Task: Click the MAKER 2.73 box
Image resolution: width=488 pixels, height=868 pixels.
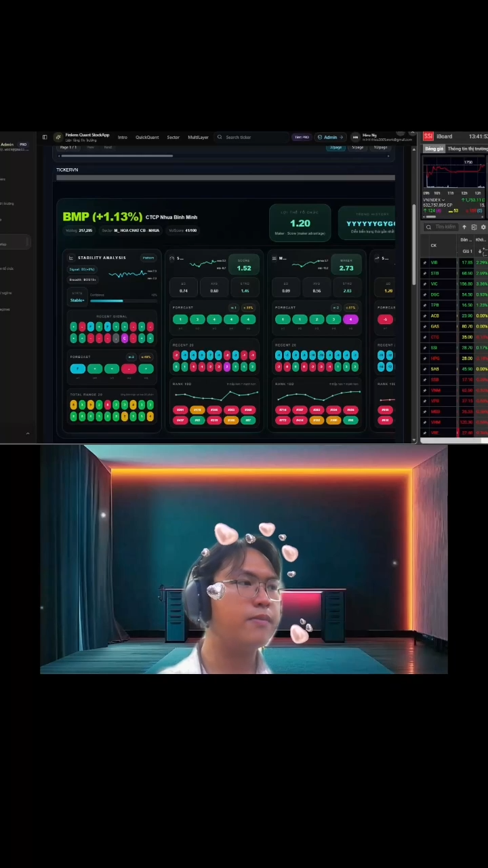Action: click(346, 265)
